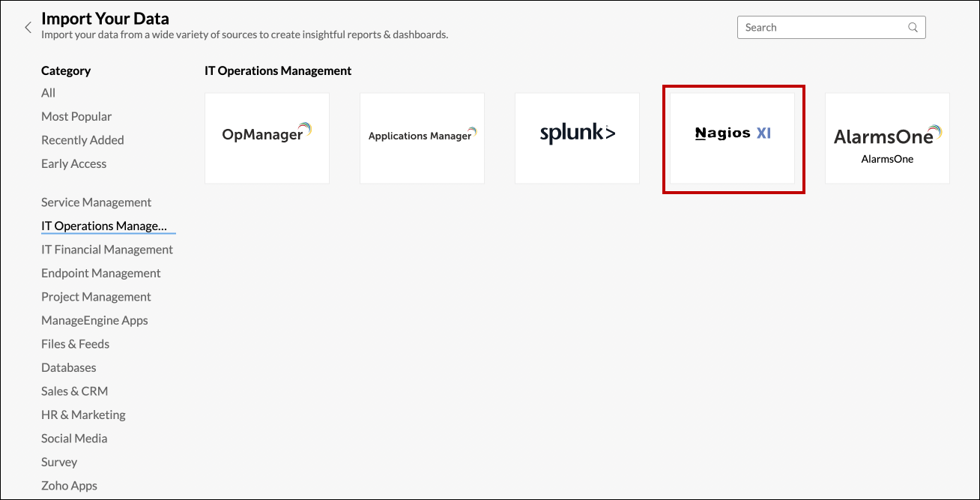Go back using the left arrow icon
Screen dimensions: 980x500
28,28
